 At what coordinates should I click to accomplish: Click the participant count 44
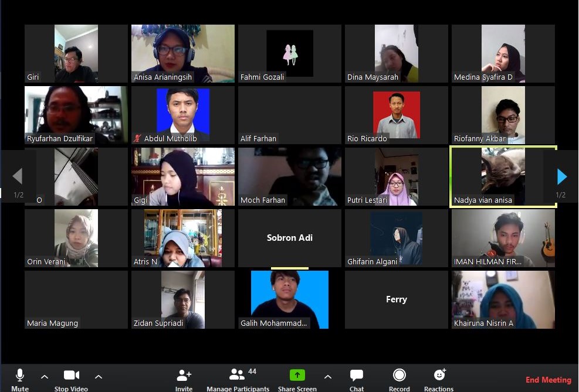tap(252, 371)
